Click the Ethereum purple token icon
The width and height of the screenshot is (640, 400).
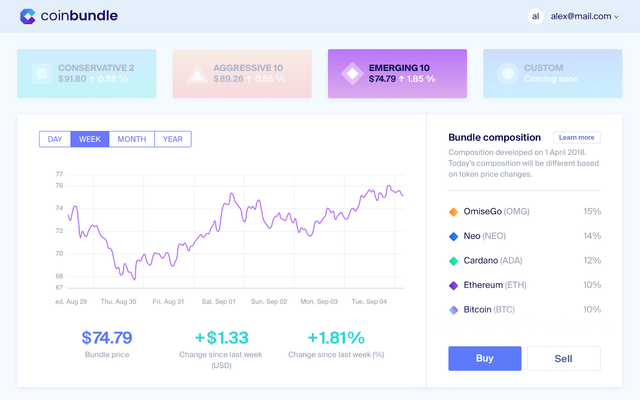[x=454, y=285]
